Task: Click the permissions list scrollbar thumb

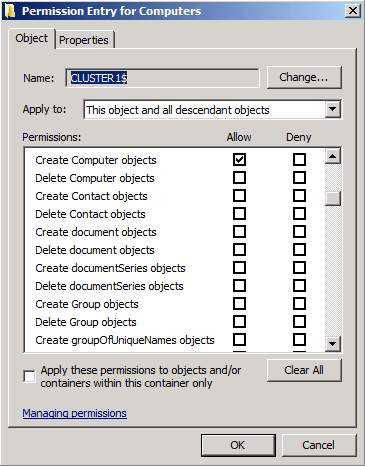Action: pos(333,198)
